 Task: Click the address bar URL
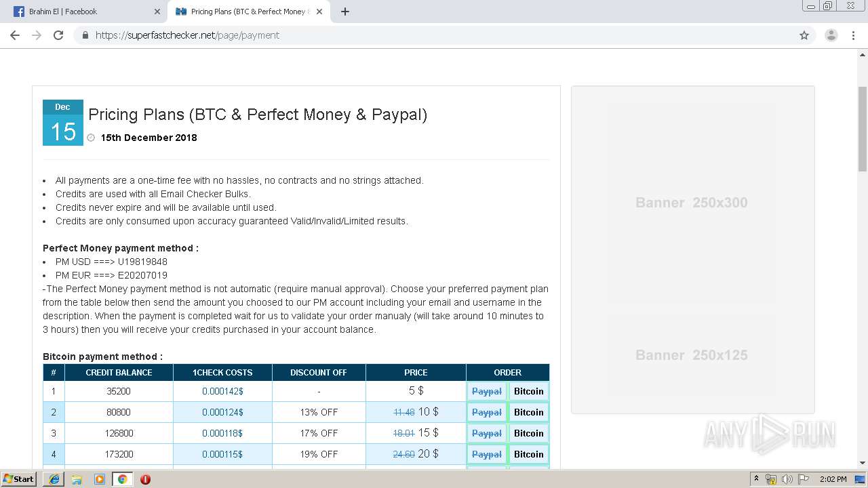tap(187, 35)
